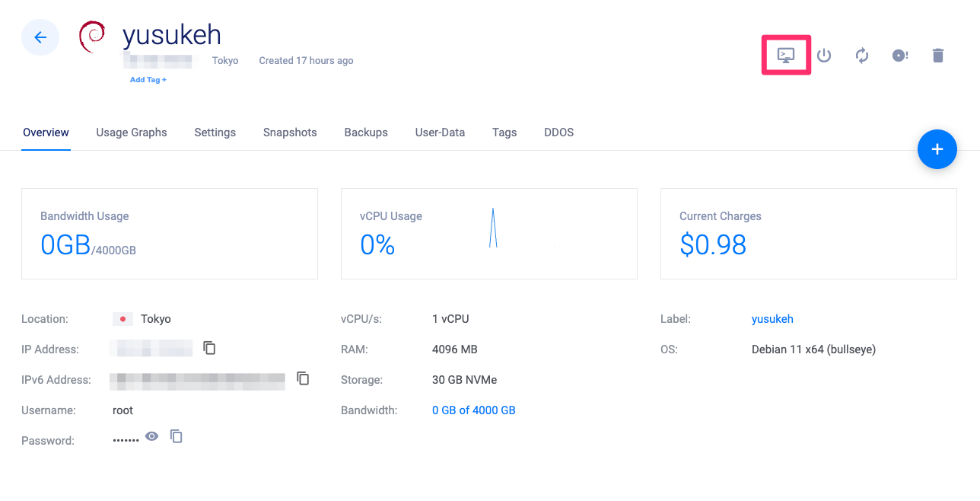This screenshot has height=501, width=980.
Task: Copy the IP Address to clipboard
Action: click(210, 348)
